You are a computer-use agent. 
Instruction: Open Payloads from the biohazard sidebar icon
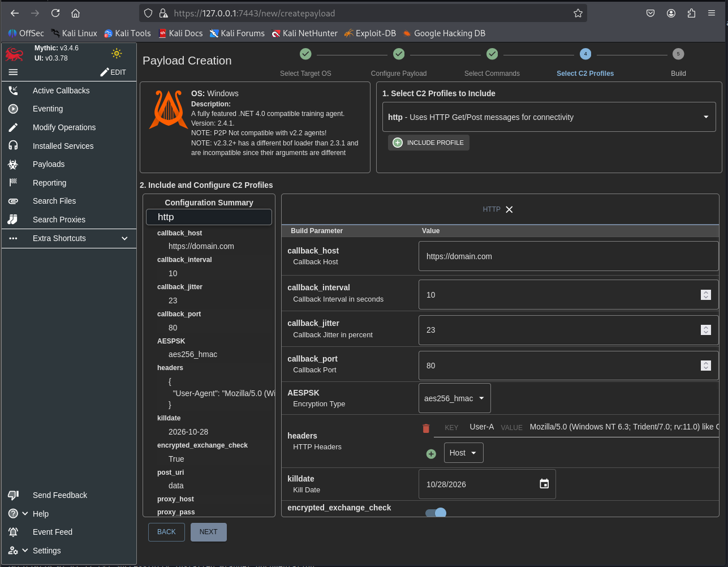[x=14, y=164]
